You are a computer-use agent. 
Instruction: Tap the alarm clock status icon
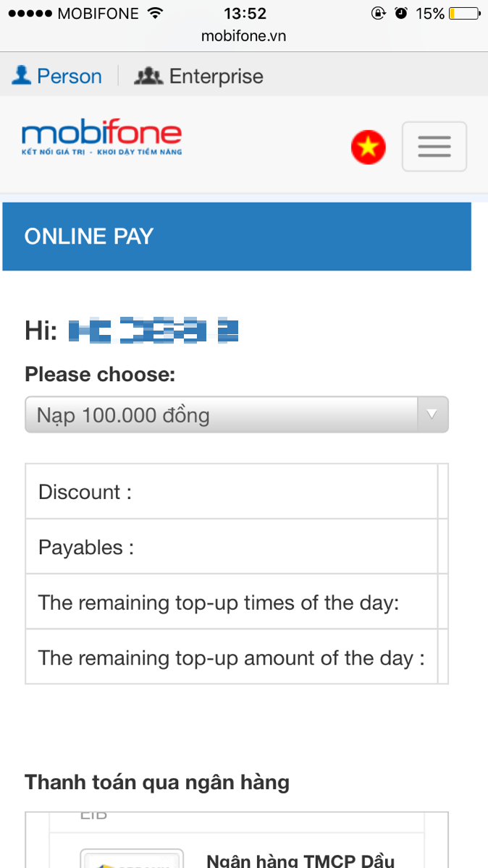click(x=400, y=13)
